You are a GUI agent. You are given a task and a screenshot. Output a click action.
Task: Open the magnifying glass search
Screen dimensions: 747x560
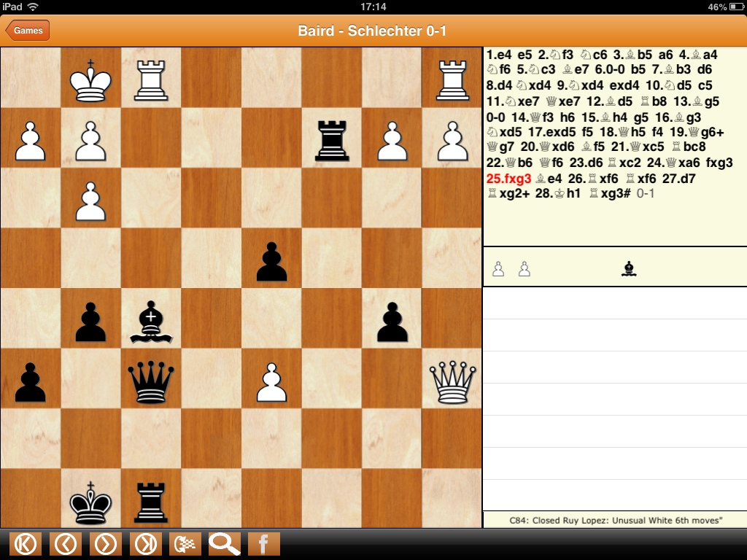click(x=225, y=544)
